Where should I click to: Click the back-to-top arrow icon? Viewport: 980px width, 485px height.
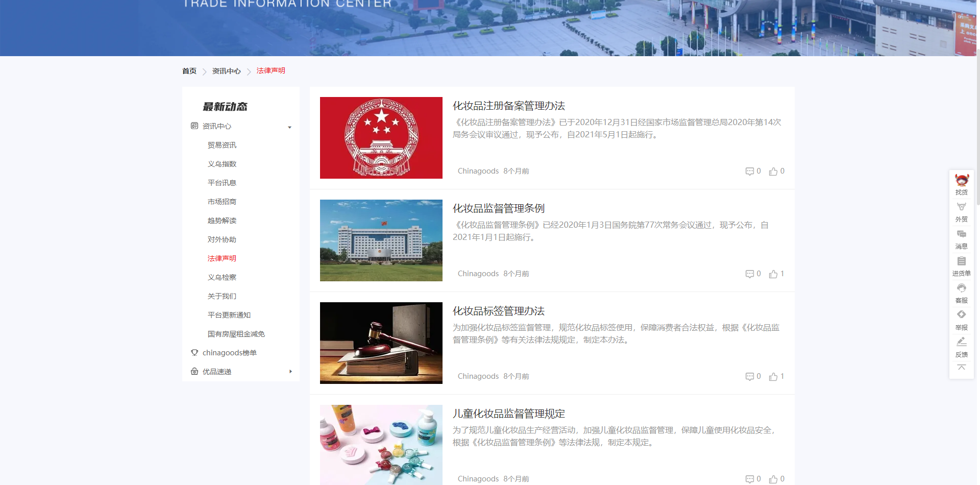click(962, 368)
